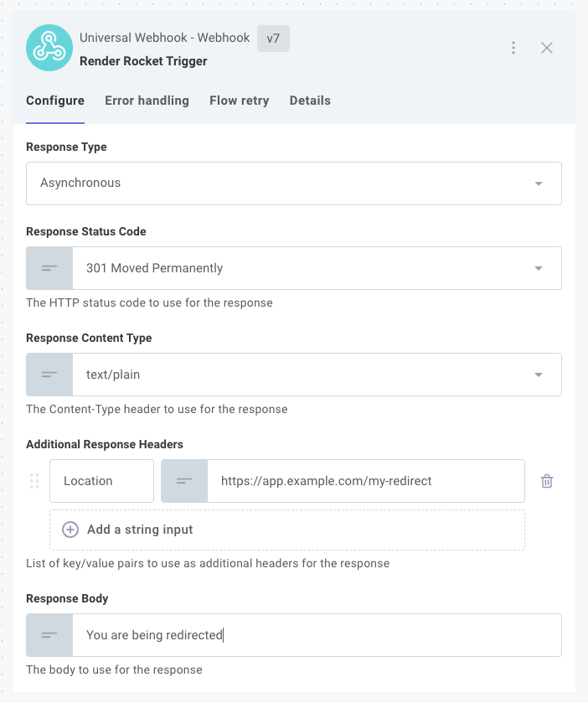The height and width of the screenshot is (703, 588).
Task: Click the input type selector beside Response Content Type
Action: (49, 374)
